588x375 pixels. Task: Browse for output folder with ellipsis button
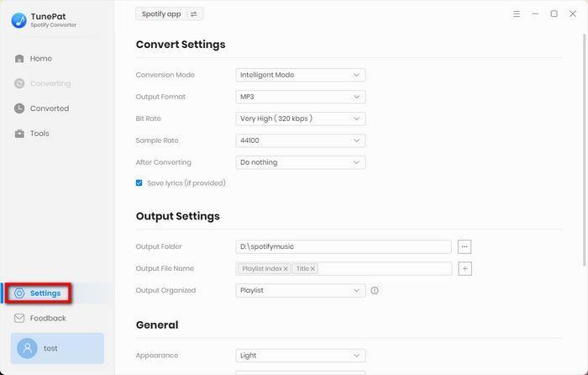465,246
